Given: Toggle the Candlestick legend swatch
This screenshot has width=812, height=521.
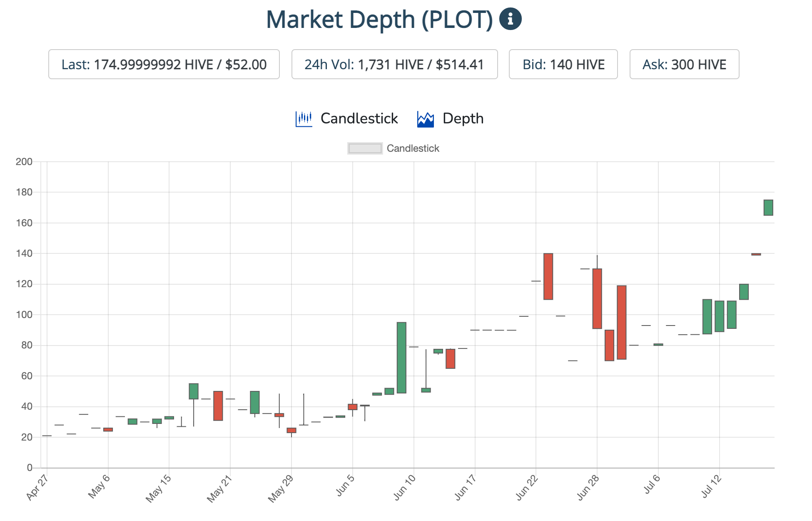Looking at the screenshot, I should [x=365, y=148].
